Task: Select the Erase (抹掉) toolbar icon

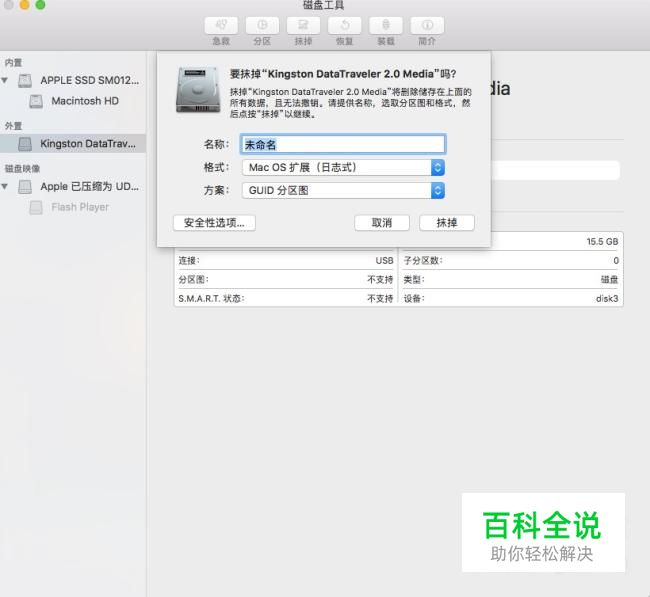Action: tap(303, 26)
